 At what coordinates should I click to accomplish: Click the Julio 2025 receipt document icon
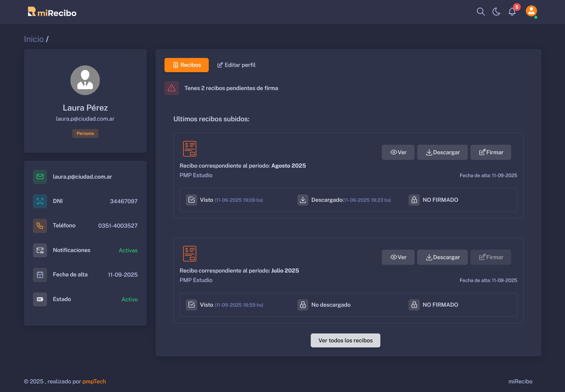(190, 254)
